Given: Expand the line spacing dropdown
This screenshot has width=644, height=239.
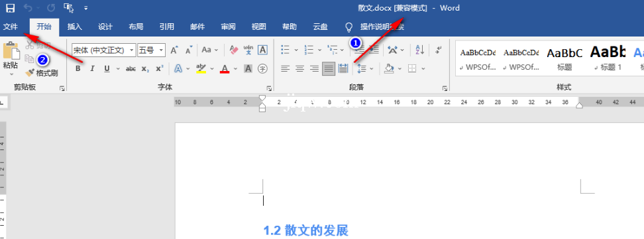Looking at the screenshot, I should pyautogui.click(x=371, y=68).
